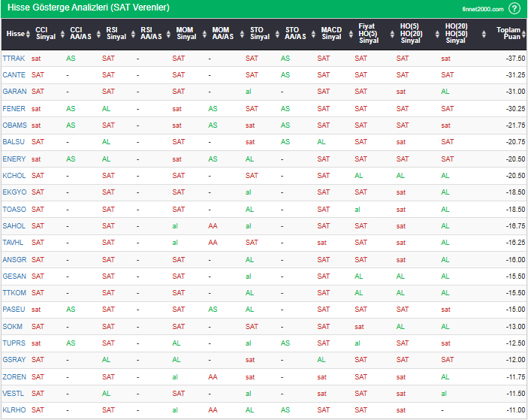528x420 pixels.
Task: Sort by RSI Sinyal column header
Action: coord(116,34)
